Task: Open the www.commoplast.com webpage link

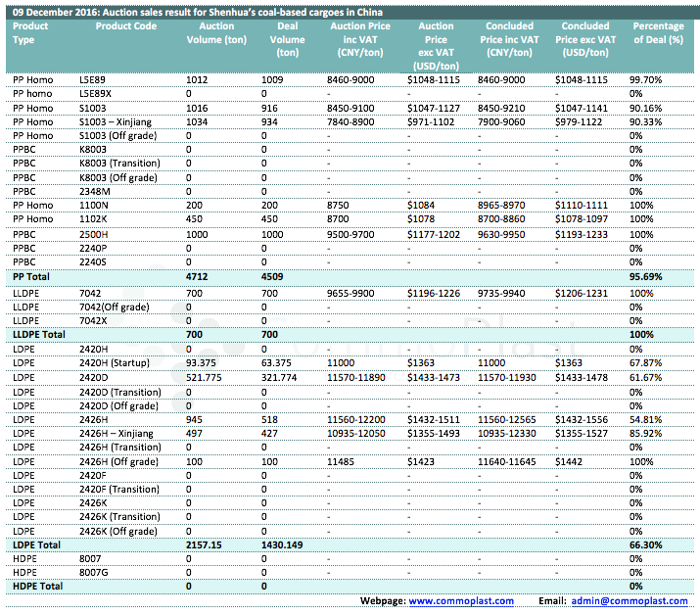Action: coord(460,600)
